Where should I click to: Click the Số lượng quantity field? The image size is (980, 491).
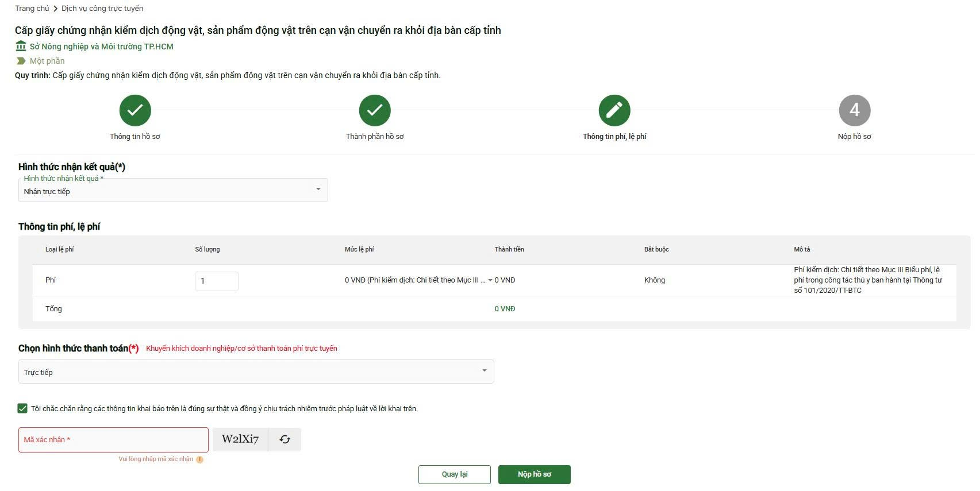216,281
